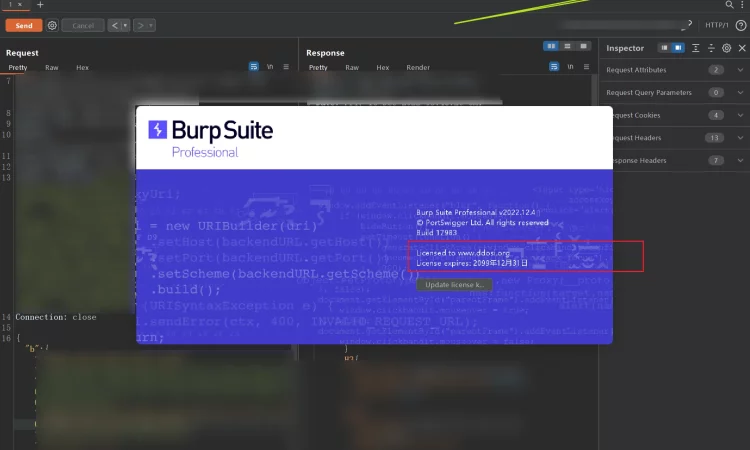750x450 pixels.
Task: Click the Request Attributes count badge 2
Action: pyautogui.click(x=716, y=70)
